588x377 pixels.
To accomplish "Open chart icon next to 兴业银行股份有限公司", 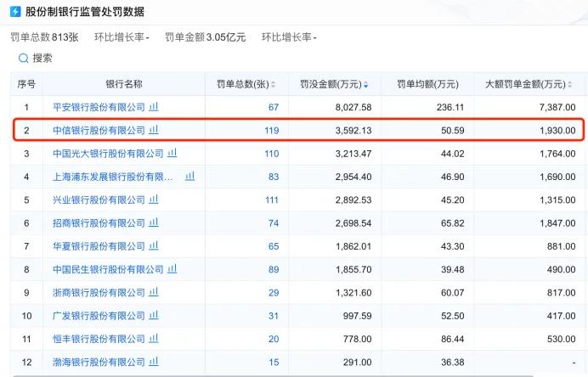I will 154,200.
